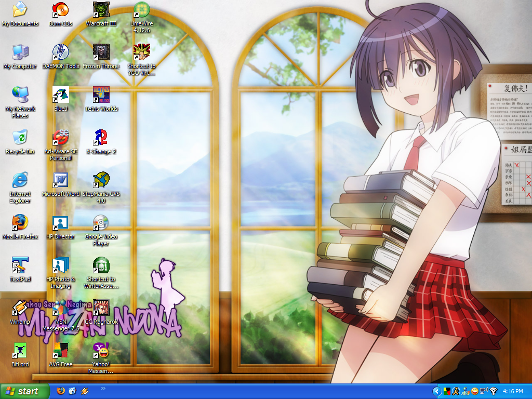Image resolution: width=532 pixels, height=399 pixels.
Task: Open the wireless signal tray icon
Action: [494, 392]
